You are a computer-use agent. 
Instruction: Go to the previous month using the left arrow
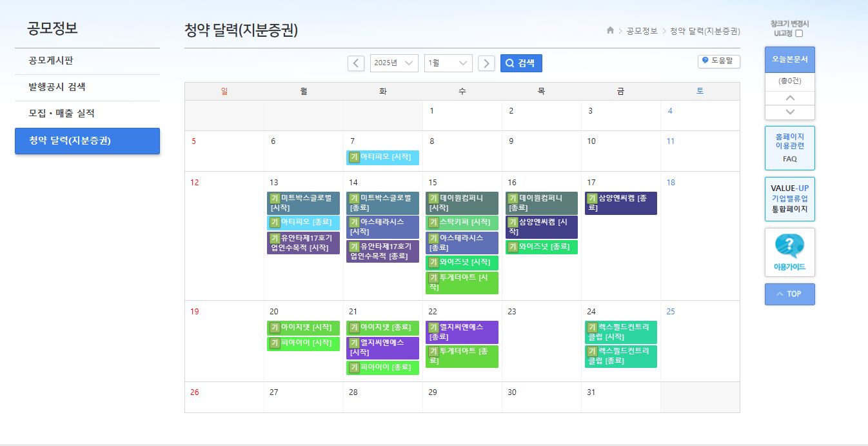[356, 63]
